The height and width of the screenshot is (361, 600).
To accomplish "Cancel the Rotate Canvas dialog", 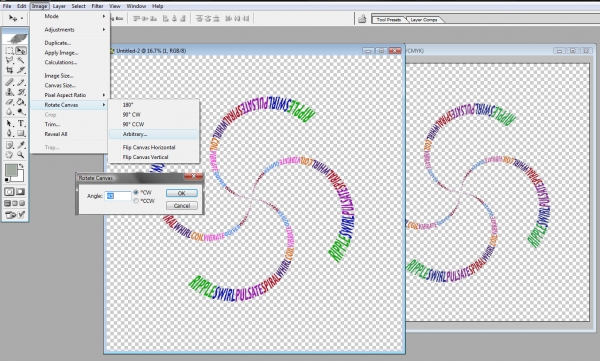I will click(x=182, y=206).
